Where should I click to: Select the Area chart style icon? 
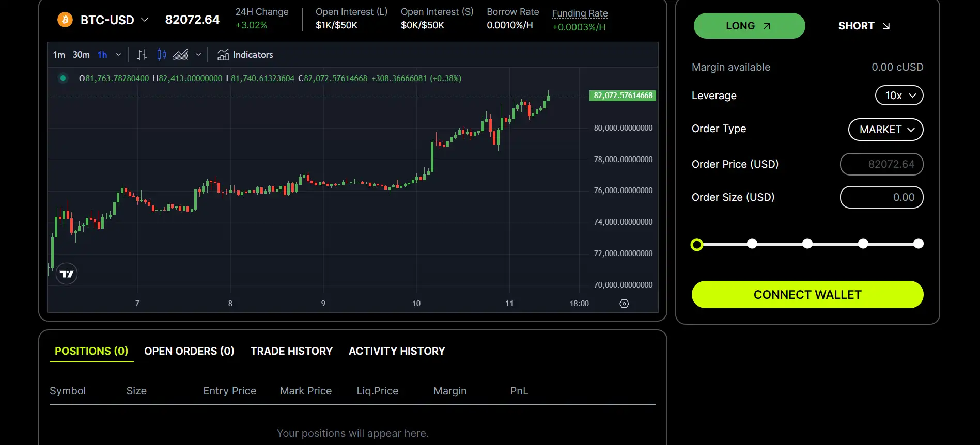coord(180,55)
